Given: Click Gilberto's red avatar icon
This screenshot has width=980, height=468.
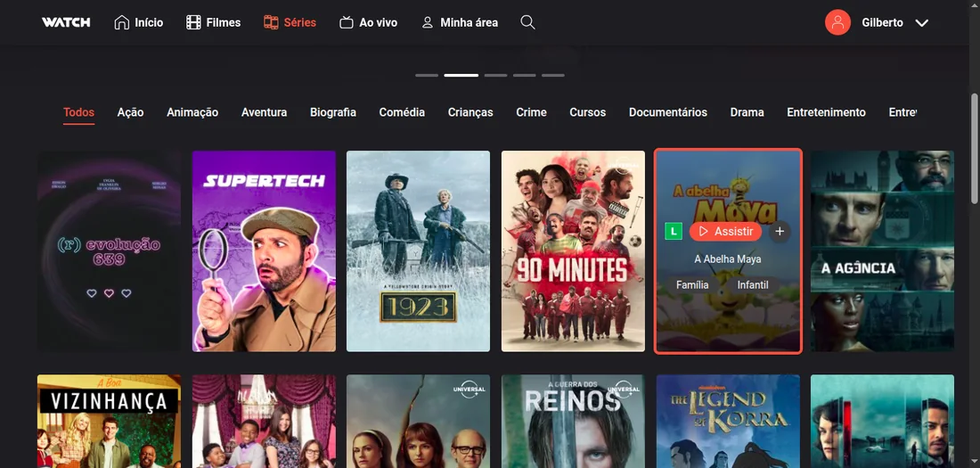Looking at the screenshot, I should (837, 22).
